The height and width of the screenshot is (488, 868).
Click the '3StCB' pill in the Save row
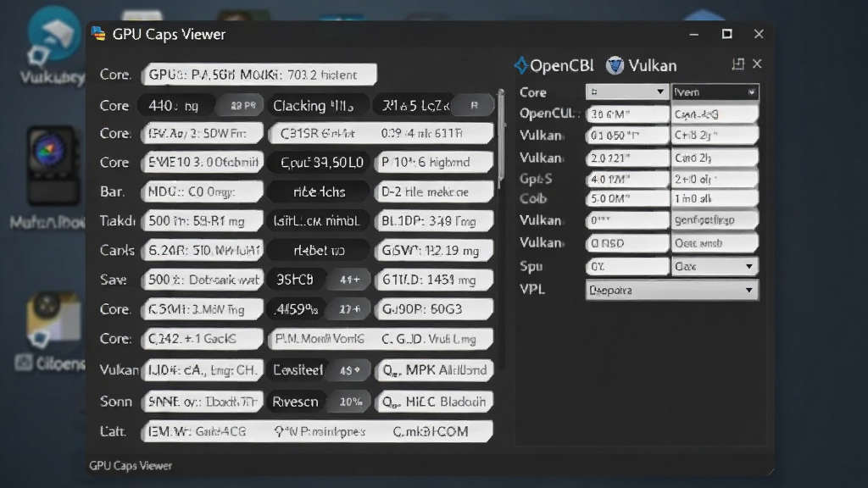296,280
